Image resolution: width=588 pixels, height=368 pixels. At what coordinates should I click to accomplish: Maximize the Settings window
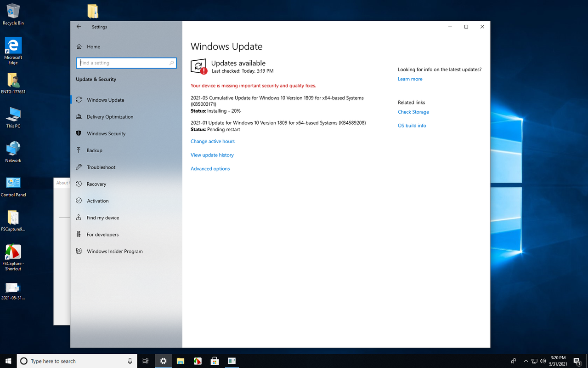pyautogui.click(x=466, y=27)
